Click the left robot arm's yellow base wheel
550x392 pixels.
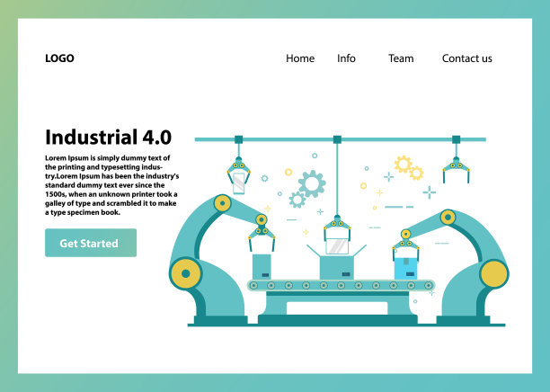186,272
